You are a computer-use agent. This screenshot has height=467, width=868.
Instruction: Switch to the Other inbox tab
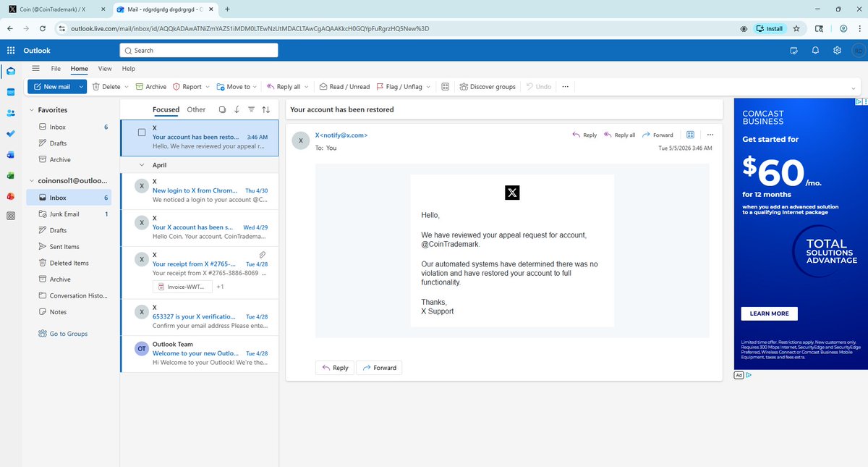tap(196, 110)
